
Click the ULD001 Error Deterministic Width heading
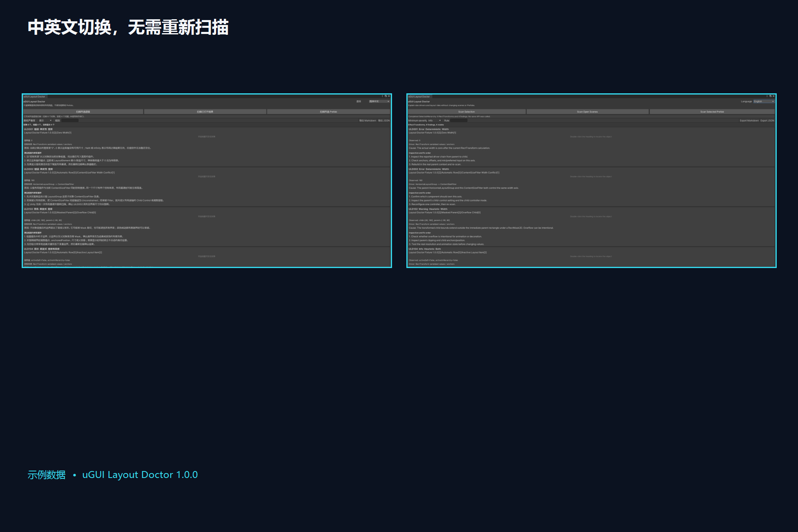click(428, 129)
